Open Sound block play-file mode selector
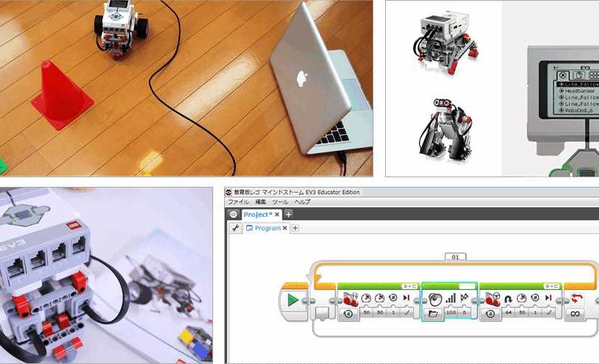 [434, 314]
